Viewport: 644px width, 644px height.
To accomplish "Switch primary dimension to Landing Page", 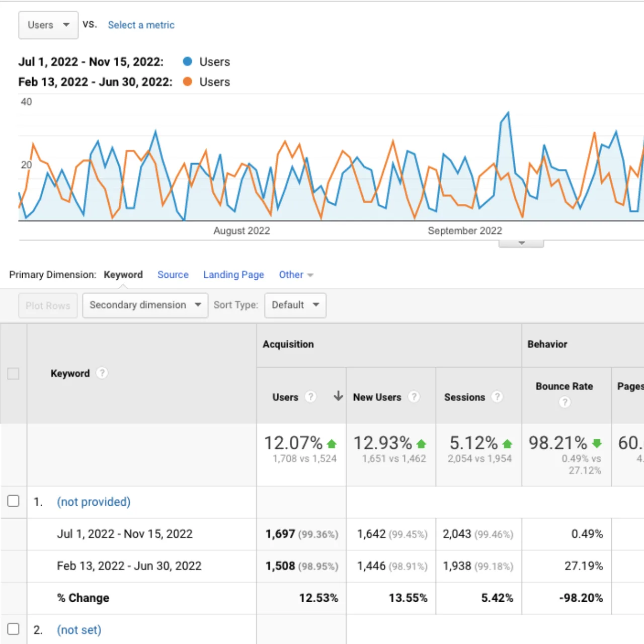I will (x=233, y=275).
